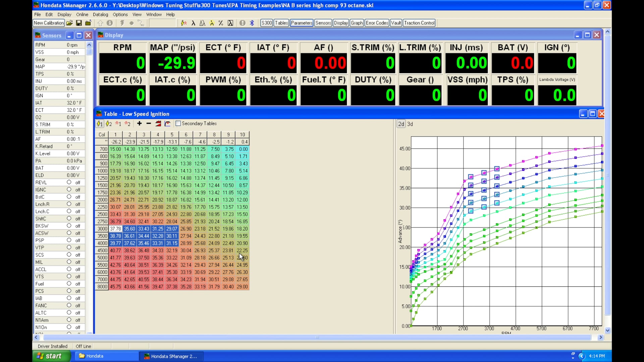Switch to the Ignition 2 table
644x362 pixels.
pyautogui.click(x=109, y=124)
